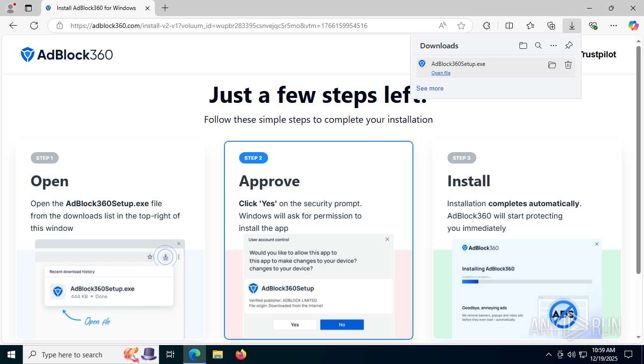This screenshot has height=364, width=644.
Task: Open a new tab with plus button
Action: (165, 8)
